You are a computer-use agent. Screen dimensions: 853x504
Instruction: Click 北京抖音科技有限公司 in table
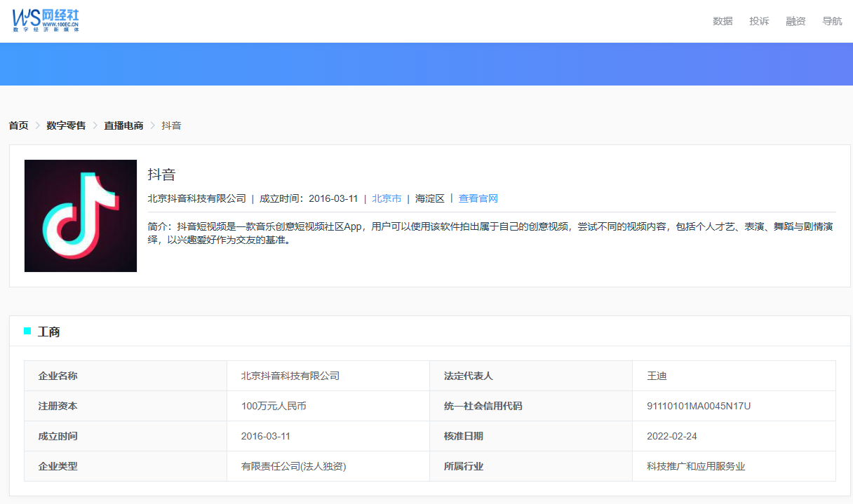tap(290, 376)
